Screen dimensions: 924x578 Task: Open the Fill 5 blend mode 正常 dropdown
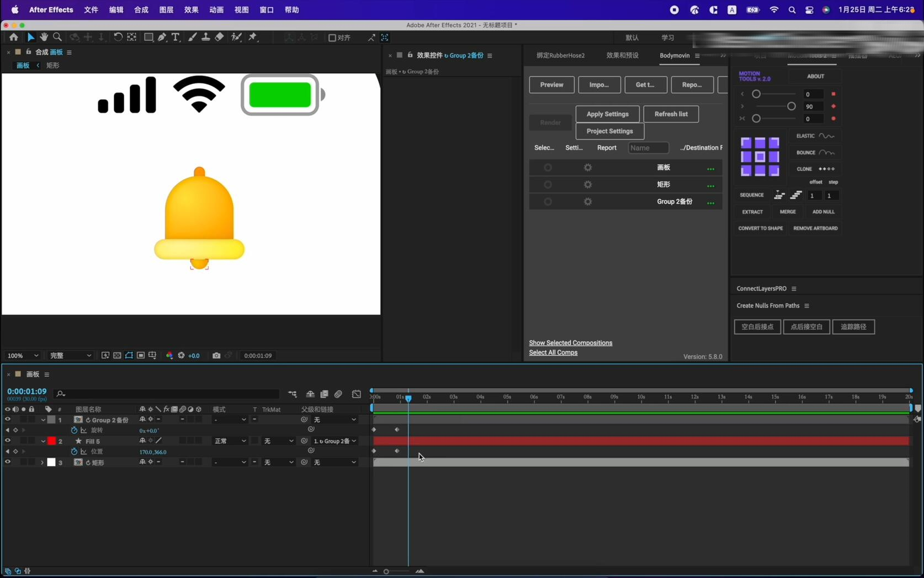pyautogui.click(x=230, y=441)
